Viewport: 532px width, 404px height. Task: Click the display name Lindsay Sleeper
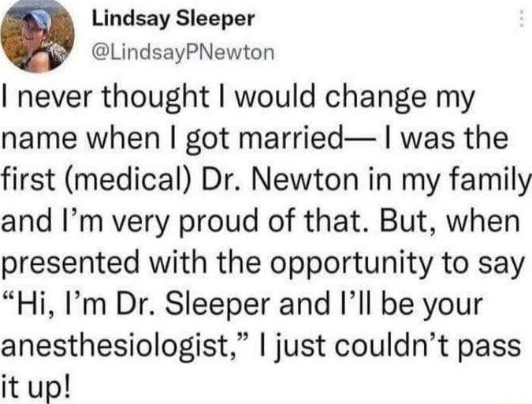173,18
